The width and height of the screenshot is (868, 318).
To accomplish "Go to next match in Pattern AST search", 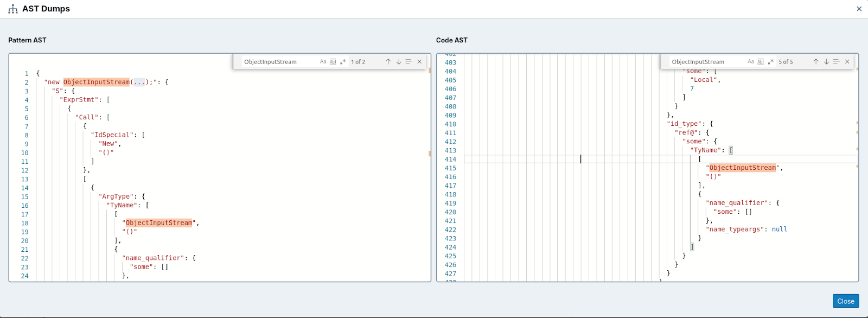I will [x=399, y=62].
